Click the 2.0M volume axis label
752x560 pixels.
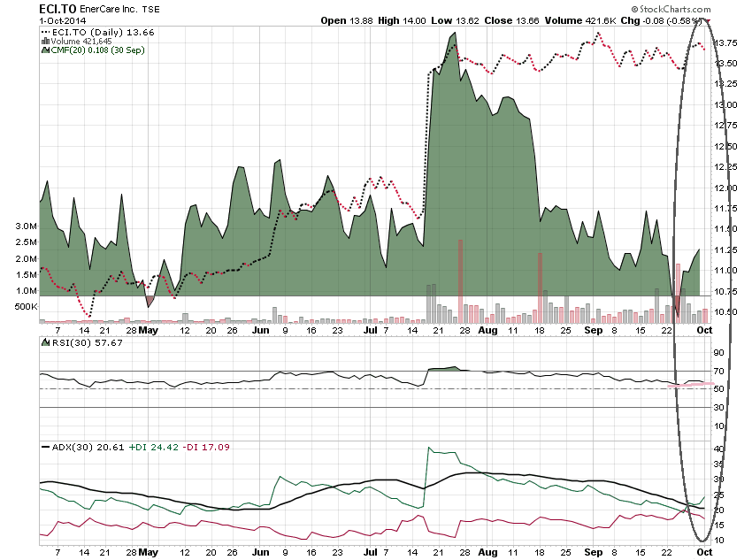tap(27, 258)
